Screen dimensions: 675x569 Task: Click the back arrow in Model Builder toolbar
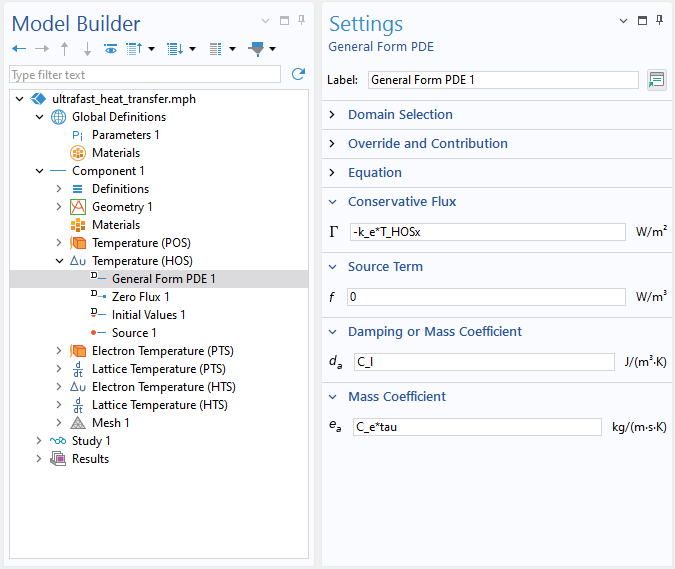pos(19,48)
